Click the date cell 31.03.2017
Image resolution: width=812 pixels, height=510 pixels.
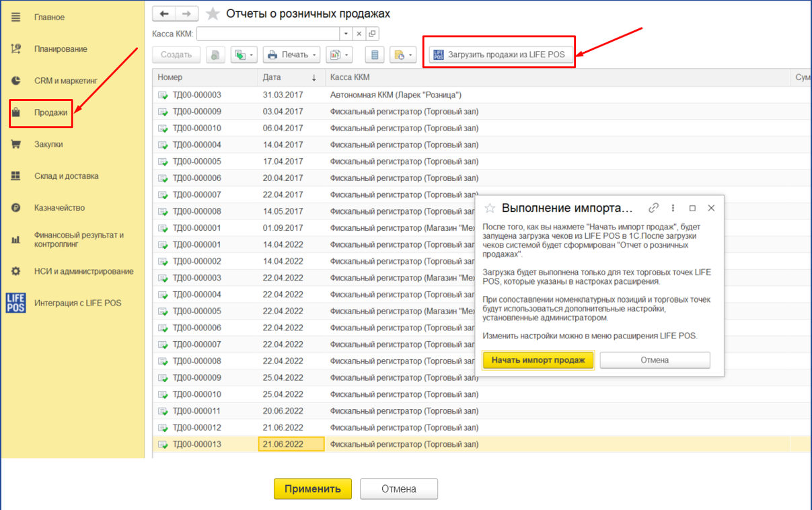click(x=283, y=95)
